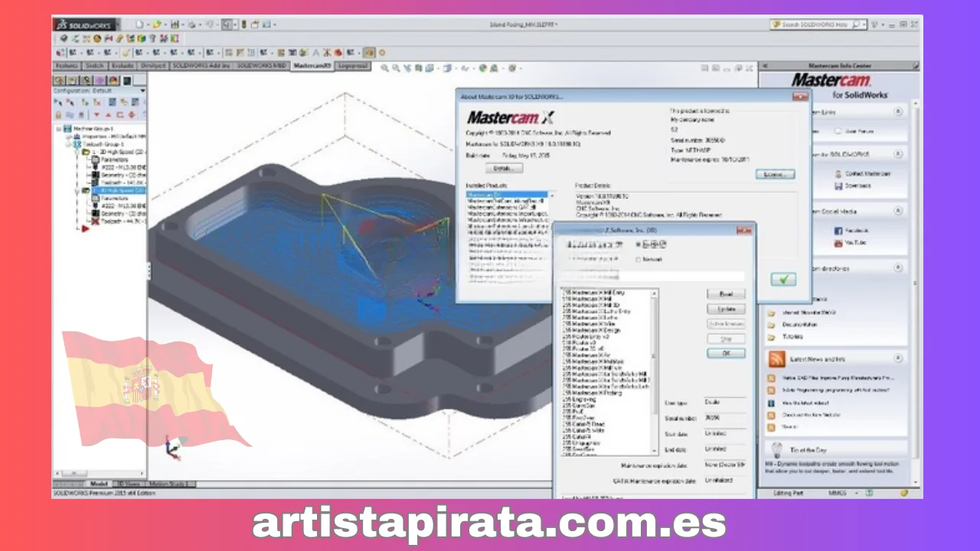This screenshot has height=551, width=980.
Task: Switch to the Model tab at bottom
Action: click(x=99, y=484)
